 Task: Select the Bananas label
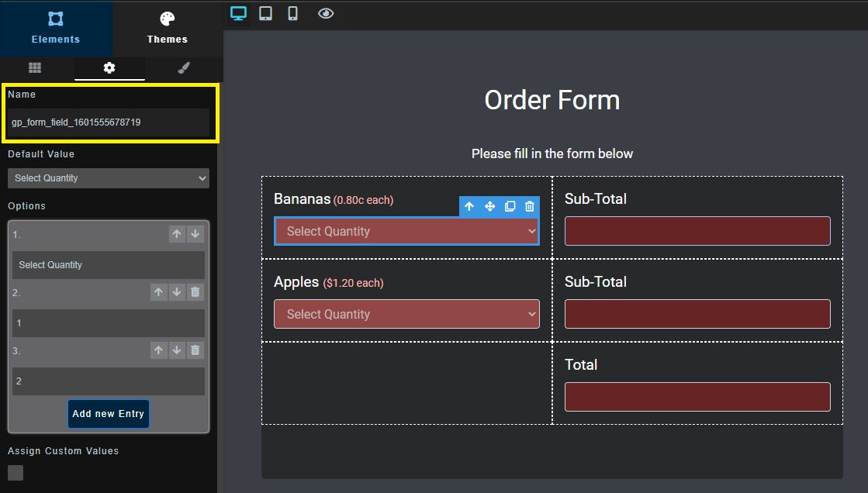tap(303, 198)
